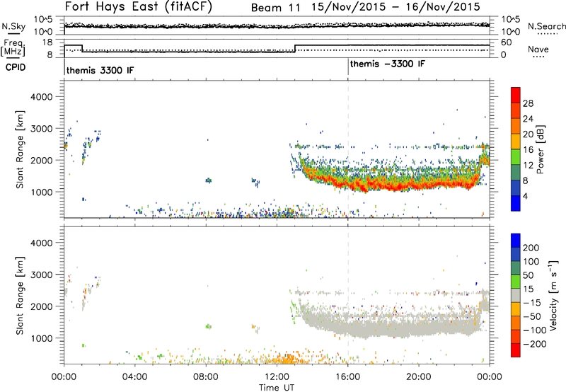
Task: Pick the blue Power segment between 4 and 8
Action: tap(516, 188)
